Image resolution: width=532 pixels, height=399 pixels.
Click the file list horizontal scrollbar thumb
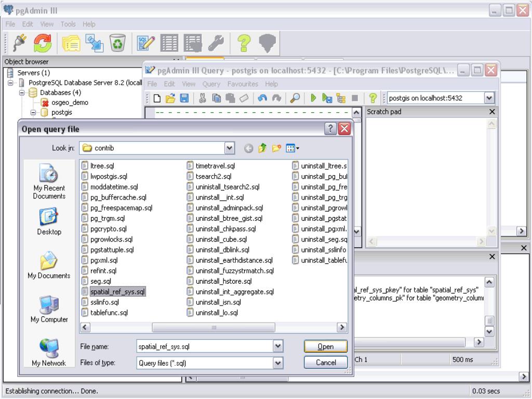214,327
